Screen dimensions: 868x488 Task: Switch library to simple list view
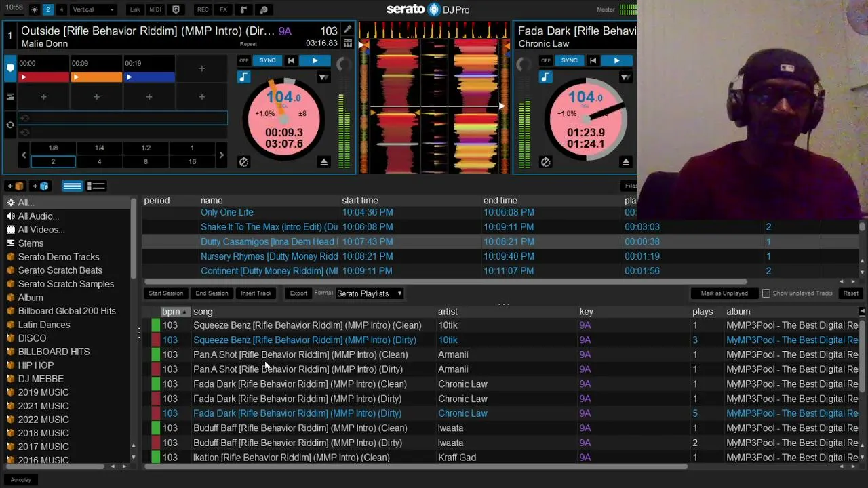[x=73, y=186]
